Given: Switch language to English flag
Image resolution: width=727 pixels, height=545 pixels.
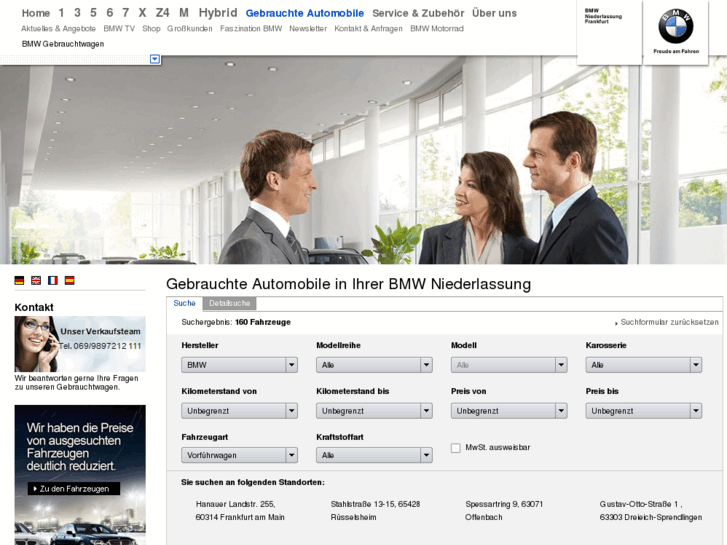Looking at the screenshot, I should pos(36,281).
